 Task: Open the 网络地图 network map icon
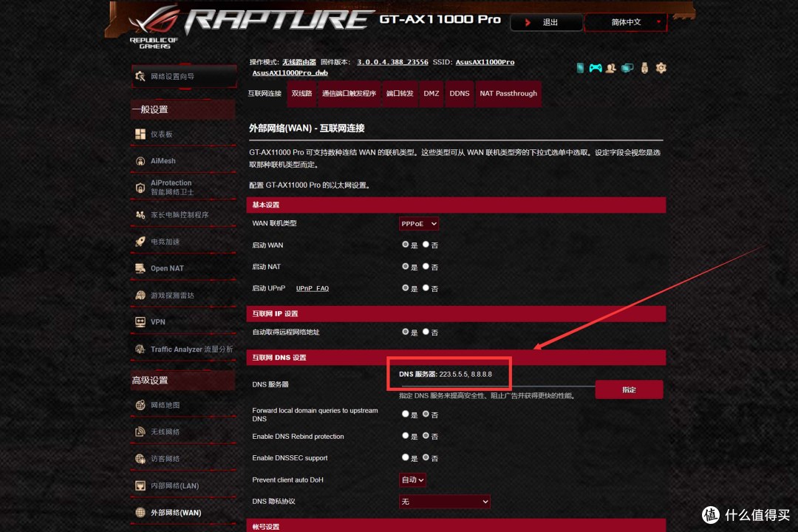point(140,405)
